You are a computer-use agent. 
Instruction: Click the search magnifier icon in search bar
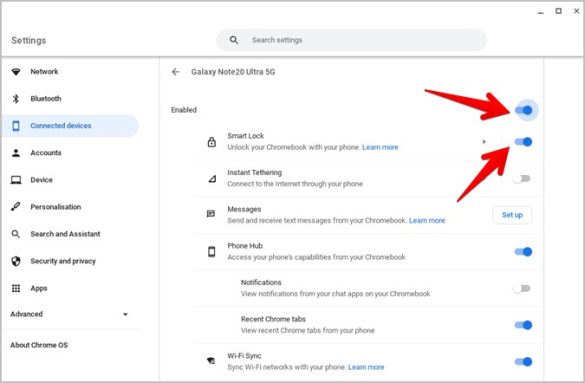234,40
